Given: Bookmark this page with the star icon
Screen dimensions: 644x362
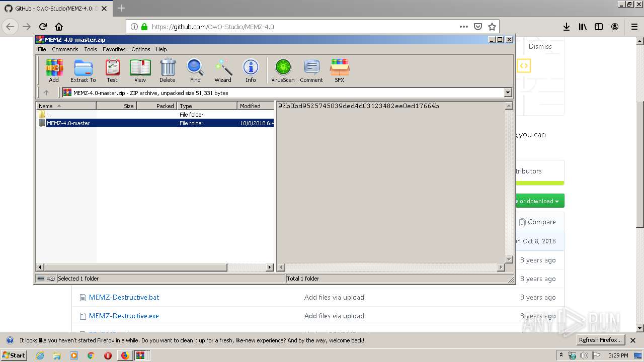Looking at the screenshot, I should point(492,27).
